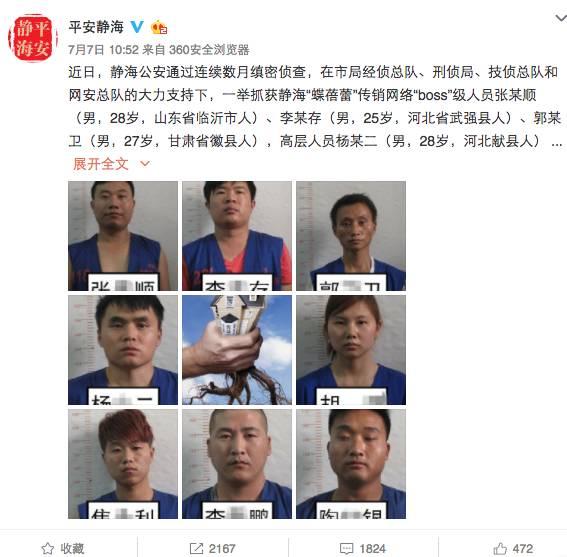Open the post options chevron at top right

tap(561, 18)
